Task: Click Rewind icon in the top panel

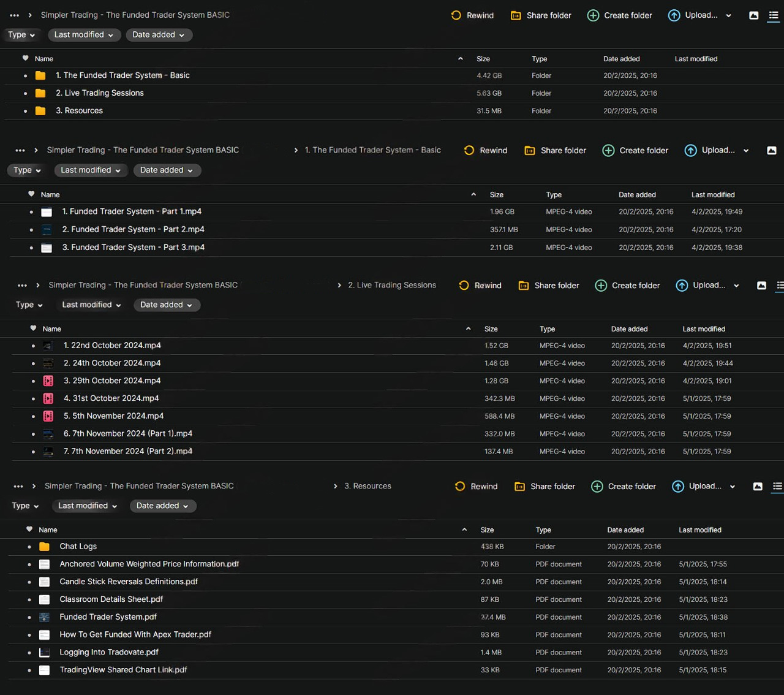Action: [456, 15]
